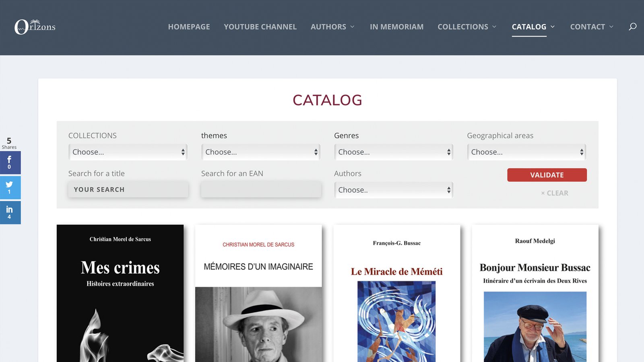Open the Collections menu
Screen dimensions: 644x362
click(463, 27)
